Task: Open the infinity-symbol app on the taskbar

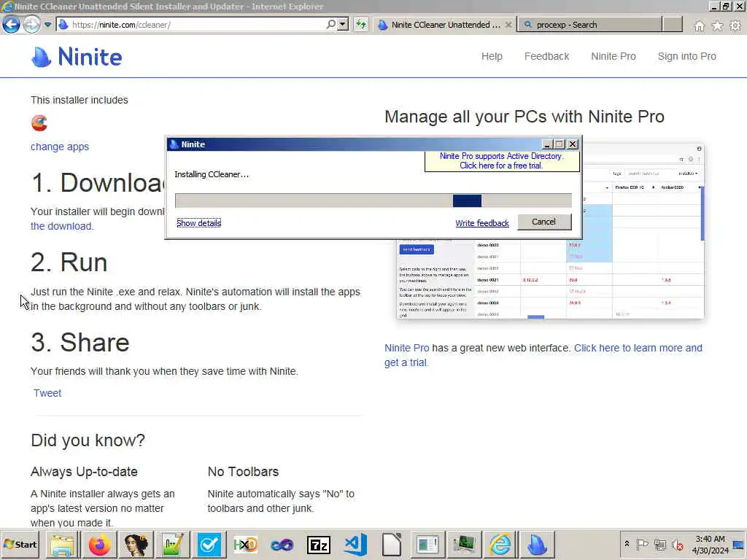Action: click(282, 544)
